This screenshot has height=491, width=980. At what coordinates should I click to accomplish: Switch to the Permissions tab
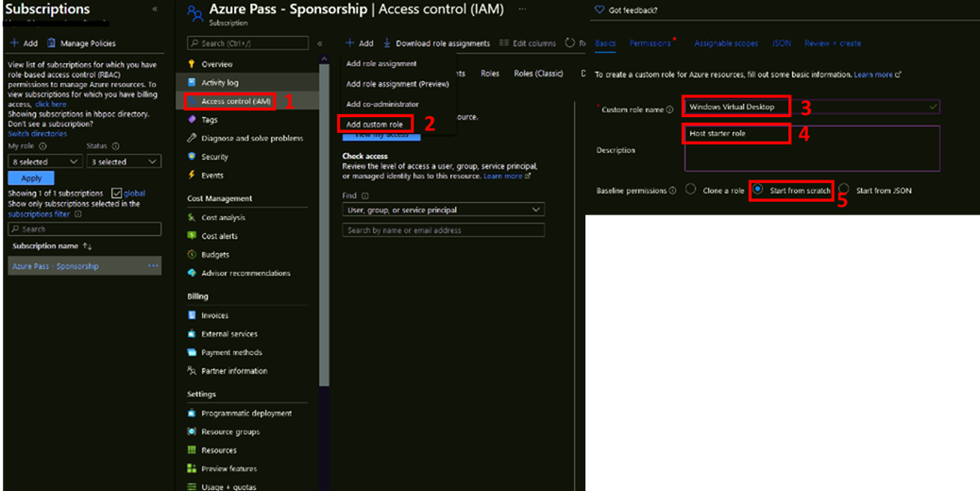click(x=650, y=43)
